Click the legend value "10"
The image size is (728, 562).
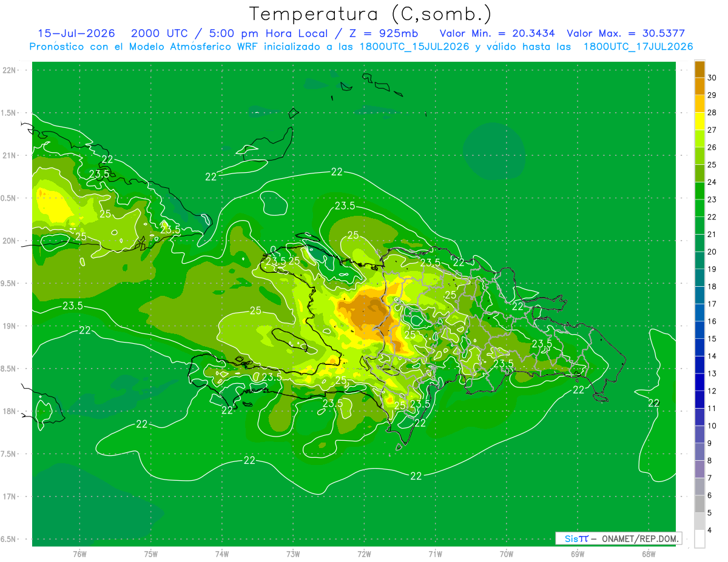click(x=712, y=426)
